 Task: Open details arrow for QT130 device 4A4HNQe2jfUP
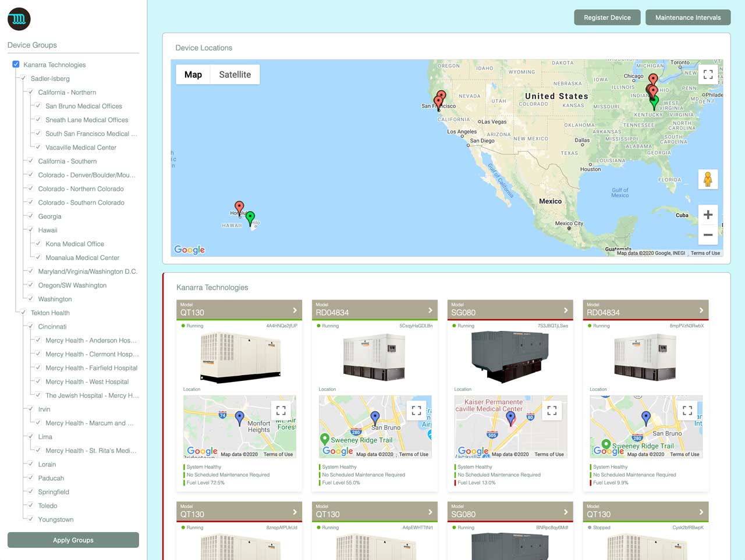(x=295, y=311)
